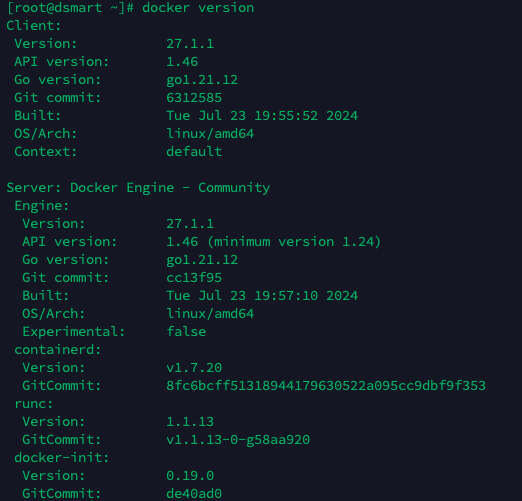Click the Experimental value false
Screen dimensions: 522x501
click(x=186, y=332)
